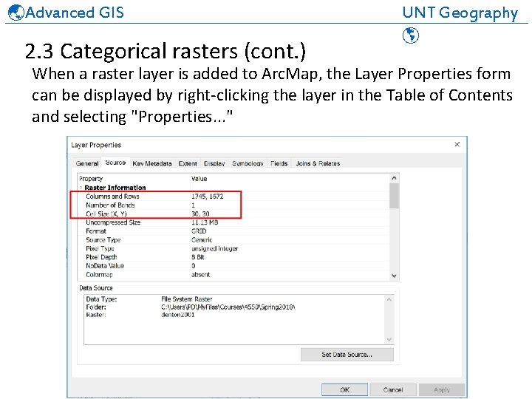The height and width of the screenshot is (399, 532).
Task: Click the Set Data Source button
Action: (x=347, y=355)
